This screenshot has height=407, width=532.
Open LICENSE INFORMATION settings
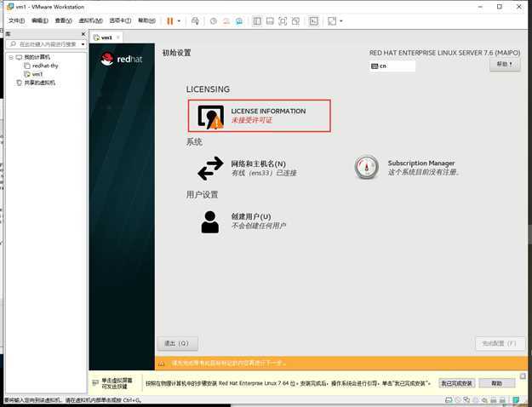(260, 116)
